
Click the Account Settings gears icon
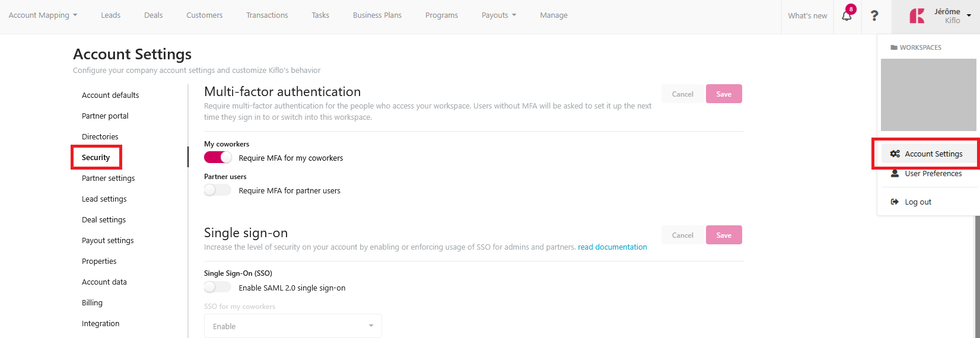895,154
